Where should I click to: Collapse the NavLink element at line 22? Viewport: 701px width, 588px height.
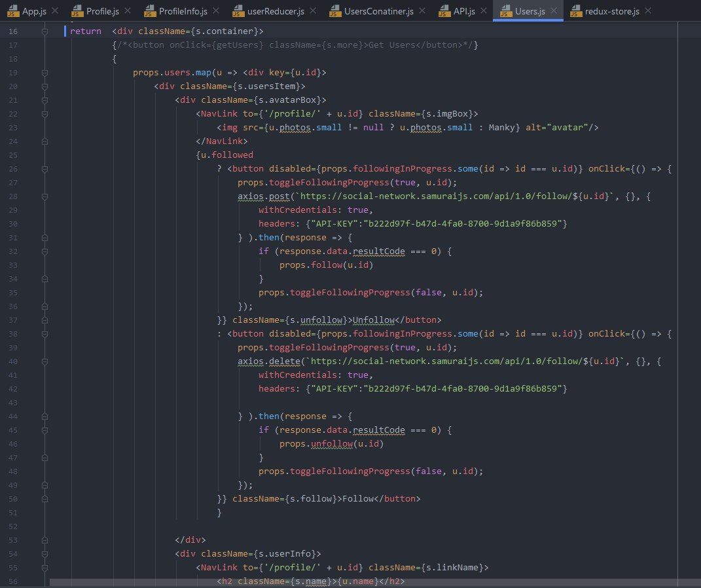point(45,114)
